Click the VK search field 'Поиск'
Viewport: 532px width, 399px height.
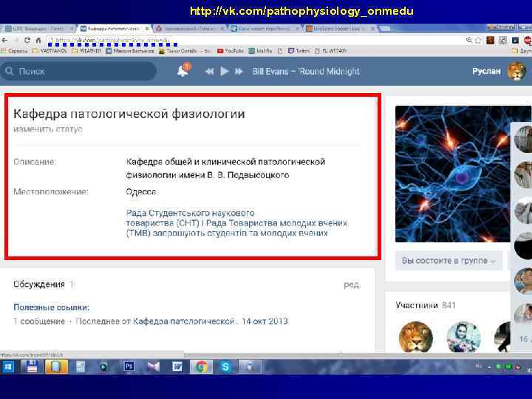click(79, 71)
